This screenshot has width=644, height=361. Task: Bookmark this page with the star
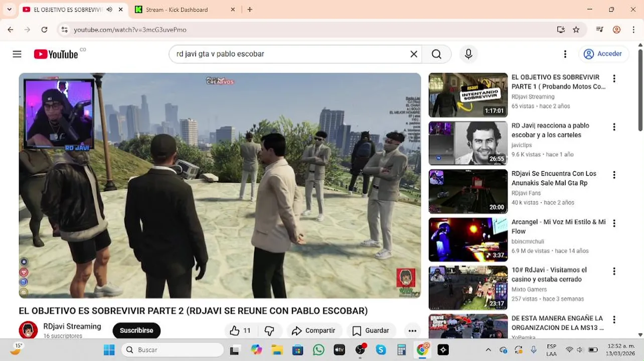[x=576, y=30]
